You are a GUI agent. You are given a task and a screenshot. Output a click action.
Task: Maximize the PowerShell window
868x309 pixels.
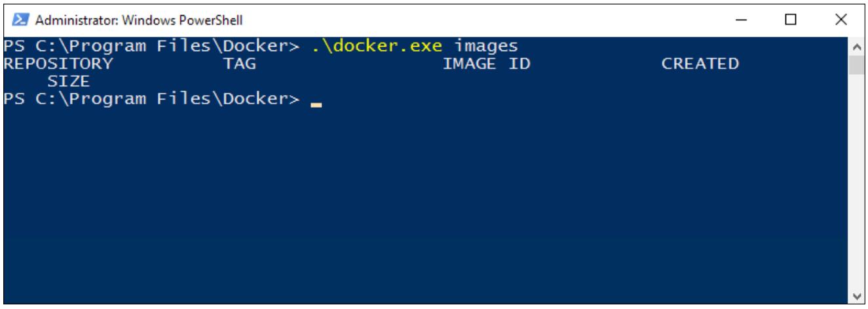[x=791, y=20]
